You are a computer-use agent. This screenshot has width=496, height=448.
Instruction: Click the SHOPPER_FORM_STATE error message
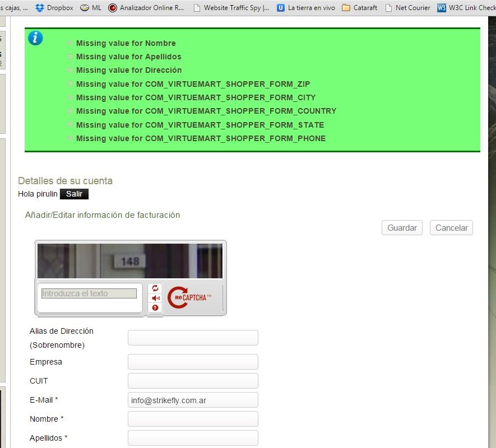tap(200, 125)
